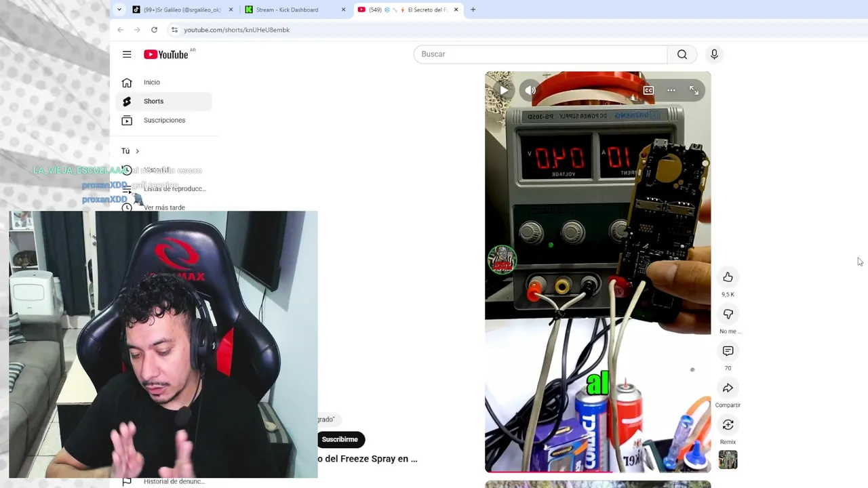Click the search magnifier button
The image size is (868, 488).
(682, 54)
